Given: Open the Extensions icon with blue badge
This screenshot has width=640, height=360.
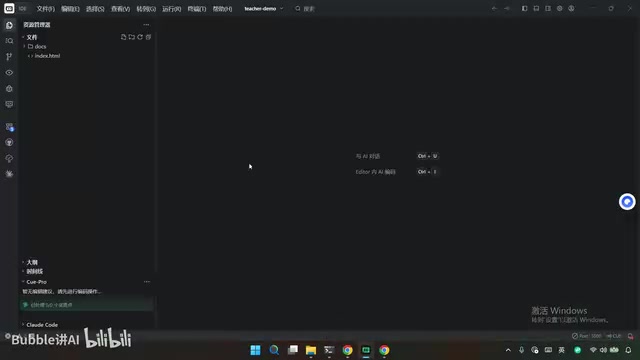Looking at the screenshot, I should (9, 127).
